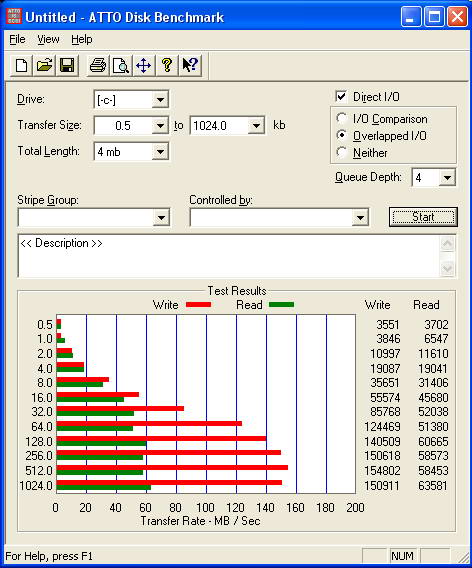
Task: Expand the minimum Transfer Size dropdown 0.5
Action: point(160,126)
